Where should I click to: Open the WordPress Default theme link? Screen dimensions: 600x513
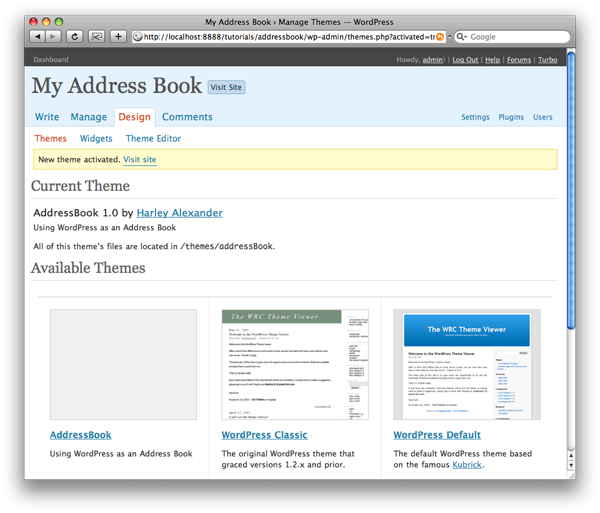(437, 435)
